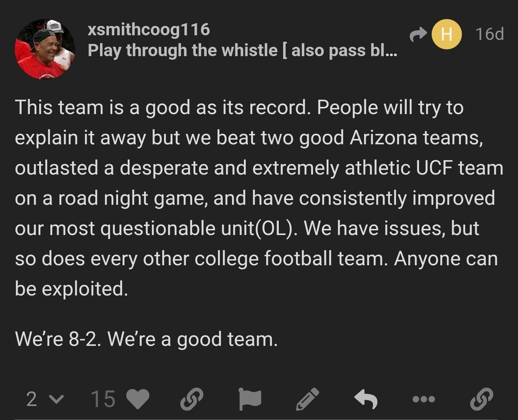Viewport: 518px width, 420px height.
Task: Open the poster's round avatar picture
Action: pos(45,49)
